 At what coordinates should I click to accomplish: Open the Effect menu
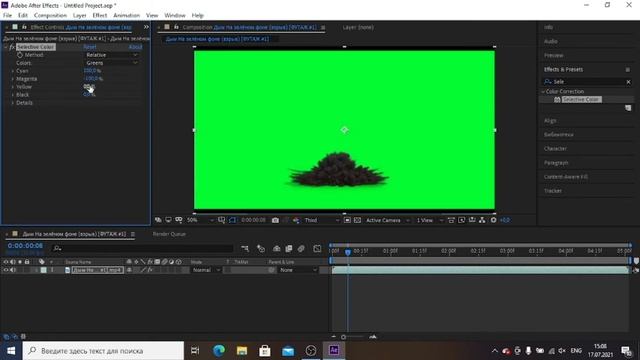pyautogui.click(x=100, y=16)
